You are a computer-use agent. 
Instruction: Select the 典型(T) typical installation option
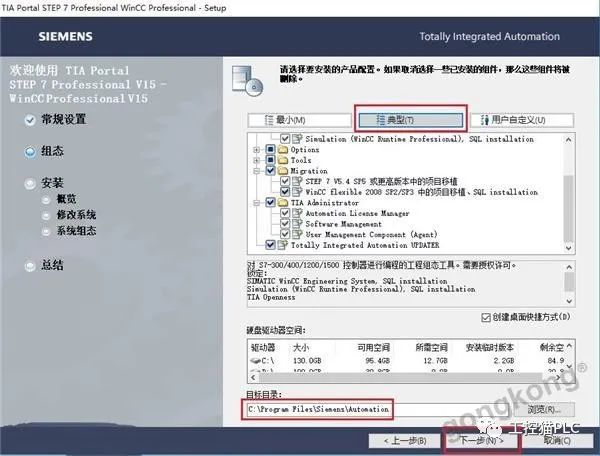[411, 120]
